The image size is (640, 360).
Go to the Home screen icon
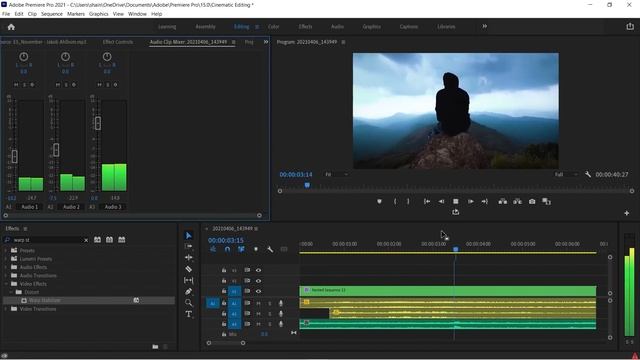(x=11, y=27)
